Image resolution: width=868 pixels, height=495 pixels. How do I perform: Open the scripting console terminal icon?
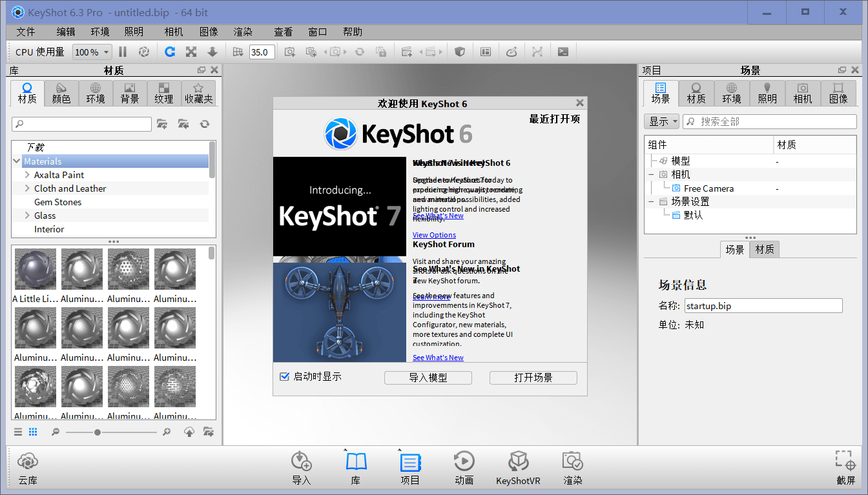pos(563,52)
